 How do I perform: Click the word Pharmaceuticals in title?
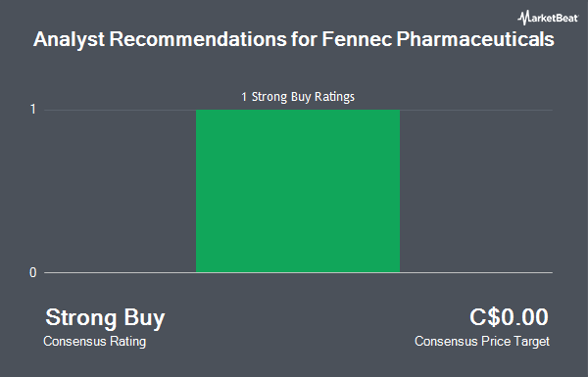pos(475,39)
